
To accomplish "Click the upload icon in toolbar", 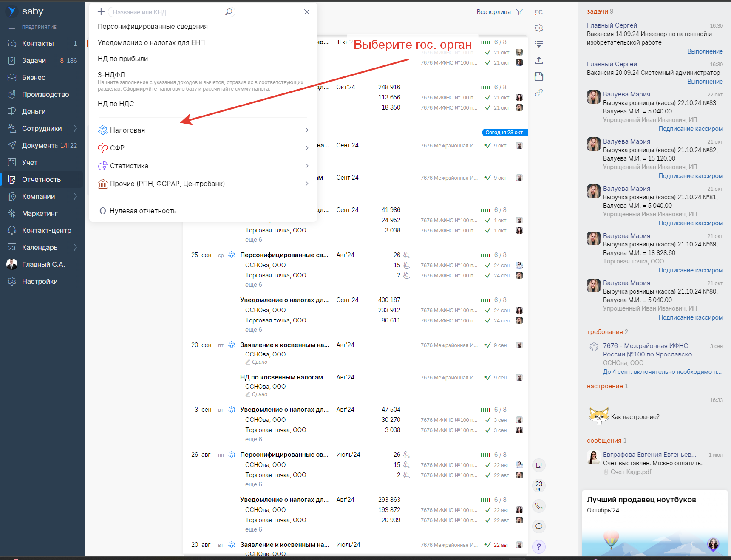I will pyautogui.click(x=539, y=60).
